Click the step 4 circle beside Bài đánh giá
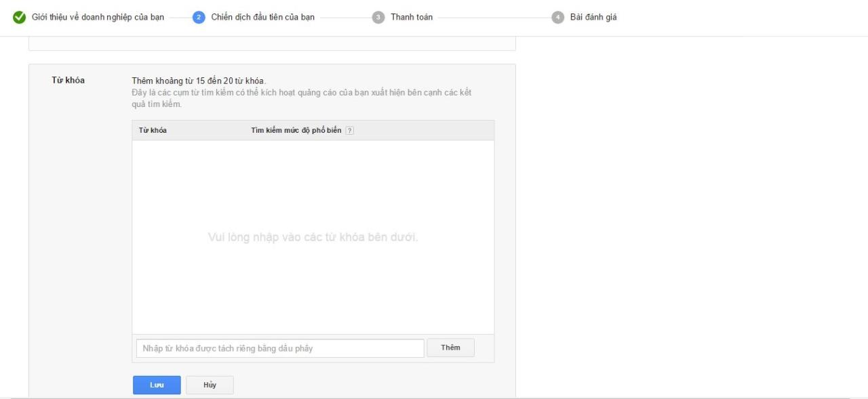This screenshot has height=399, width=868. [557, 18]
